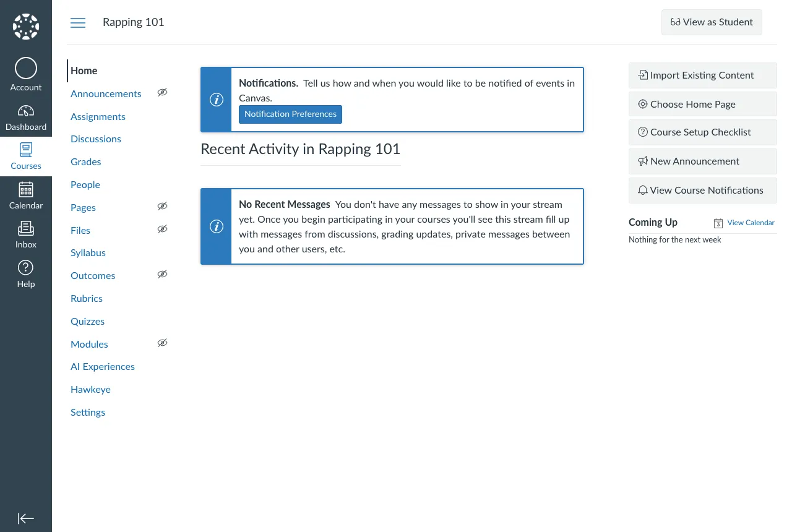
Task: Open Discussions in course navigation
Action: [96, 139]
